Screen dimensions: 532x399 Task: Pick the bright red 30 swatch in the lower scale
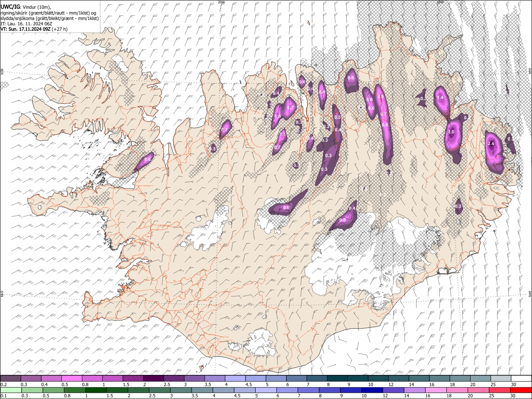pos(521,390)
